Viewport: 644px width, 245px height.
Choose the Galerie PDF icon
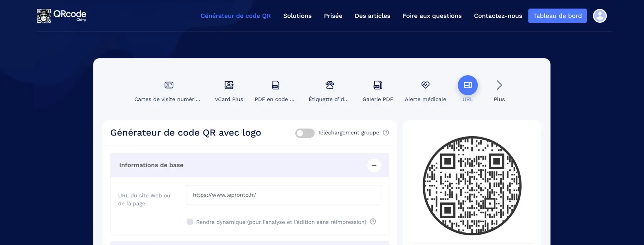pyautogui.click(x=378, y=85)
